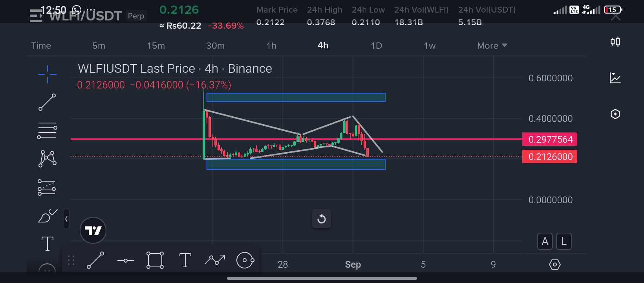644x283 pixels.
Task: Open the Fibonacci retracement tools
Action: point(47,130)
